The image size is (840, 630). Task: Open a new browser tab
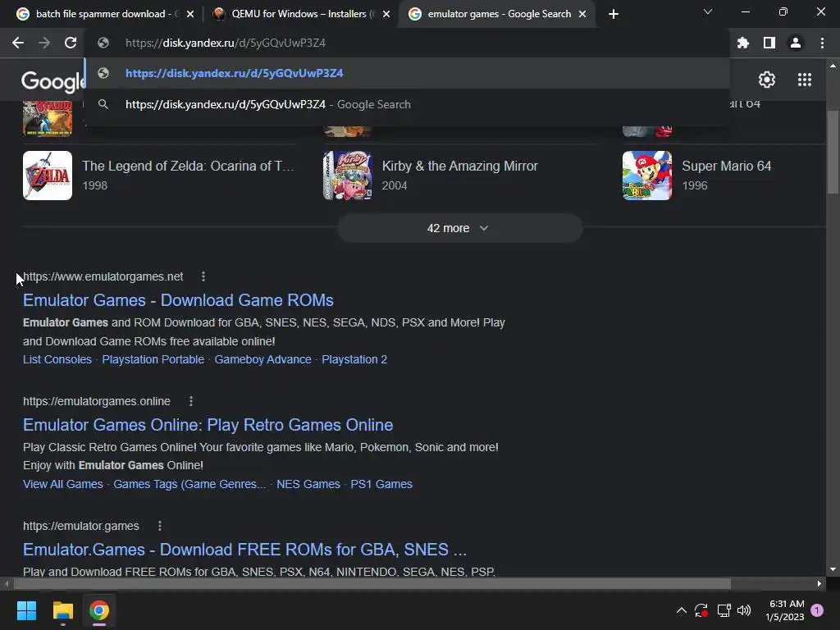tap(614, 14)
